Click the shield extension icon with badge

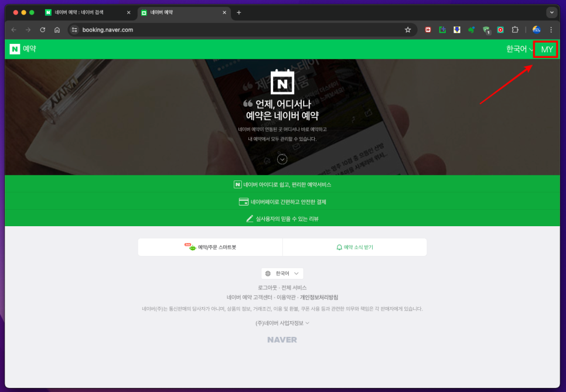coord(486,30)
